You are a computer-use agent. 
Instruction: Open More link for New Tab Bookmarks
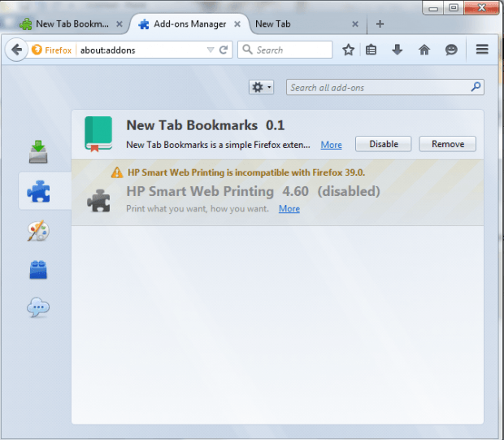coord(331,145)
